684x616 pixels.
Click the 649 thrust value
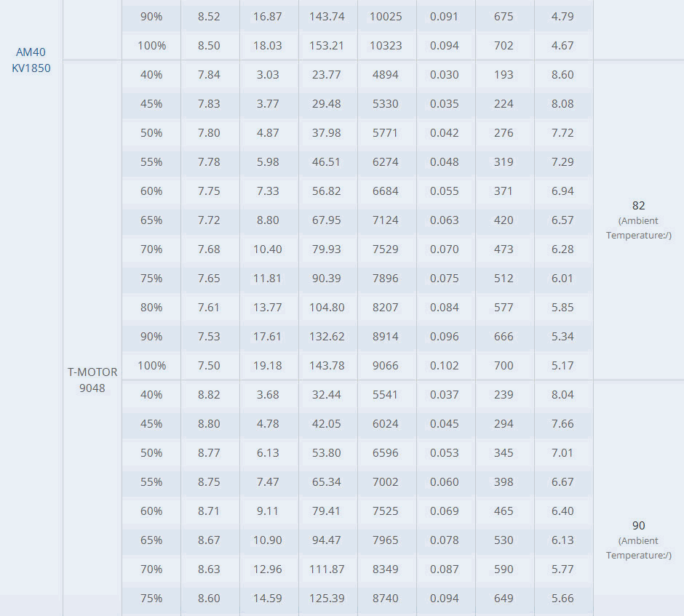504,598
